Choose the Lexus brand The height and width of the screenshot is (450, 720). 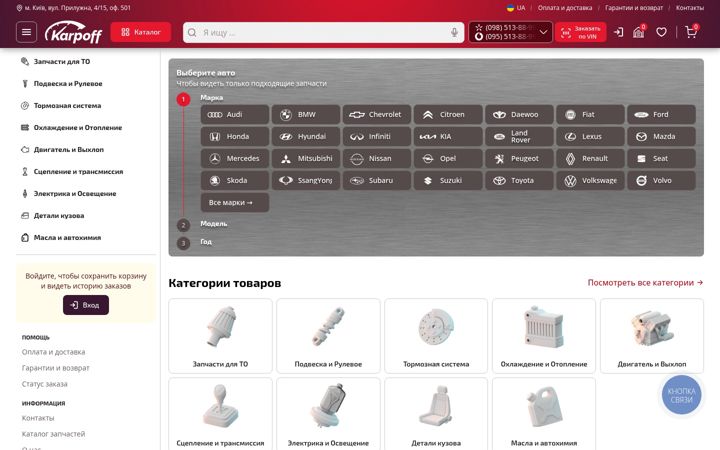[591, 136]
